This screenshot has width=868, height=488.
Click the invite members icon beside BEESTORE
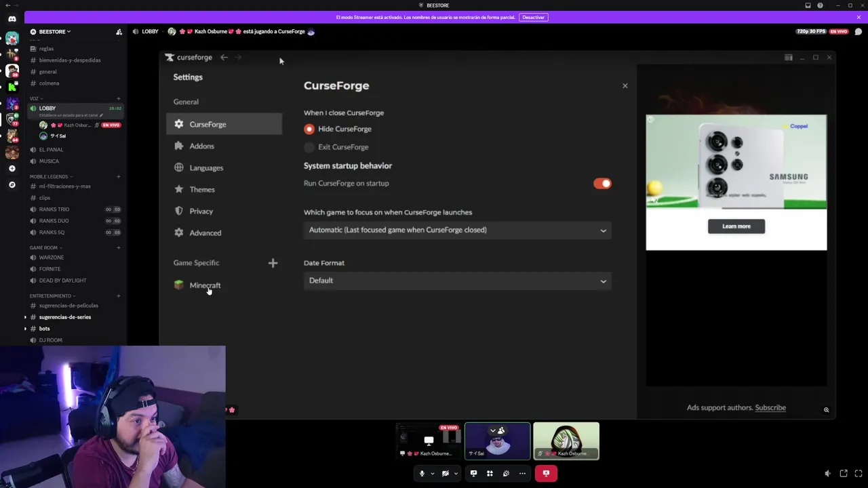[x=119, y=32]
